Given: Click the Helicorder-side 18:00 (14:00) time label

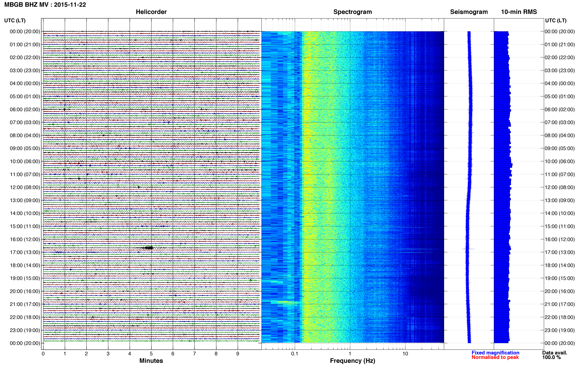Looking at the screenshot, I should (x=25, y=265).
